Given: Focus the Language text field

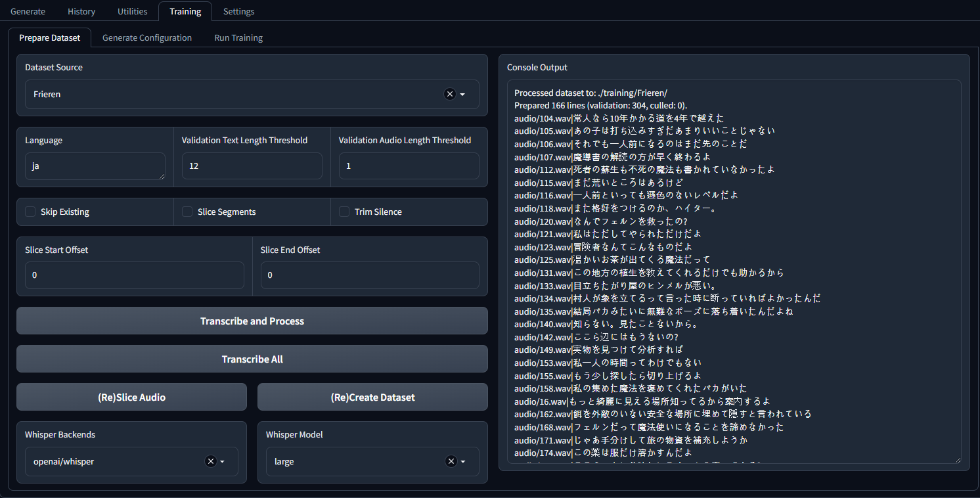Looking at the screenshot, I should coord(95,166).
